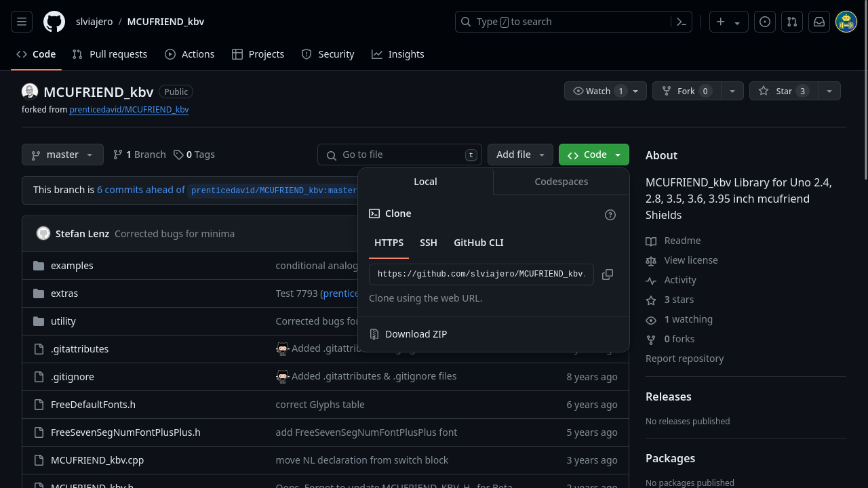Select the SSH clone protocol

point(429,243)
